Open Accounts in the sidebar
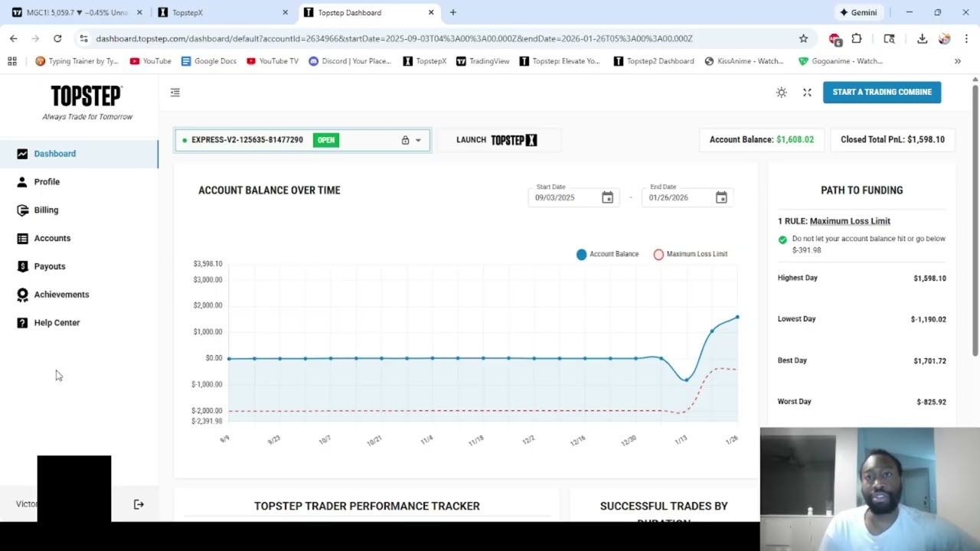 79,238
